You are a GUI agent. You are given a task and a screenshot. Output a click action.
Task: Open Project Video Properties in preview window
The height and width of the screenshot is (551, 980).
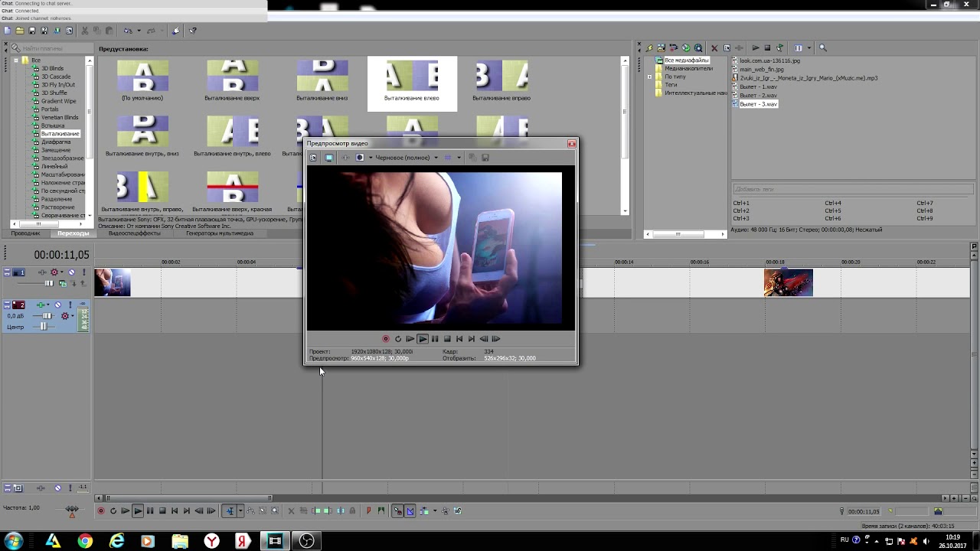(312, 158)
